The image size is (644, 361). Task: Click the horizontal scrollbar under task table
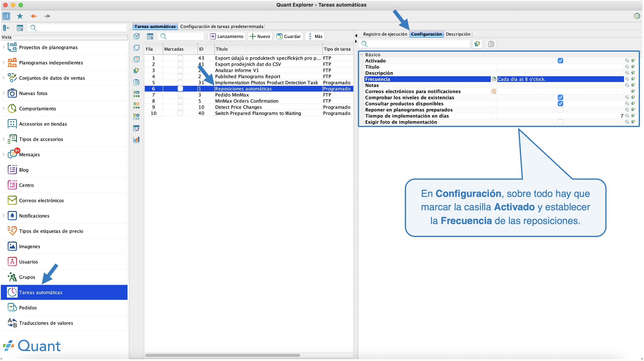point(223,355)
